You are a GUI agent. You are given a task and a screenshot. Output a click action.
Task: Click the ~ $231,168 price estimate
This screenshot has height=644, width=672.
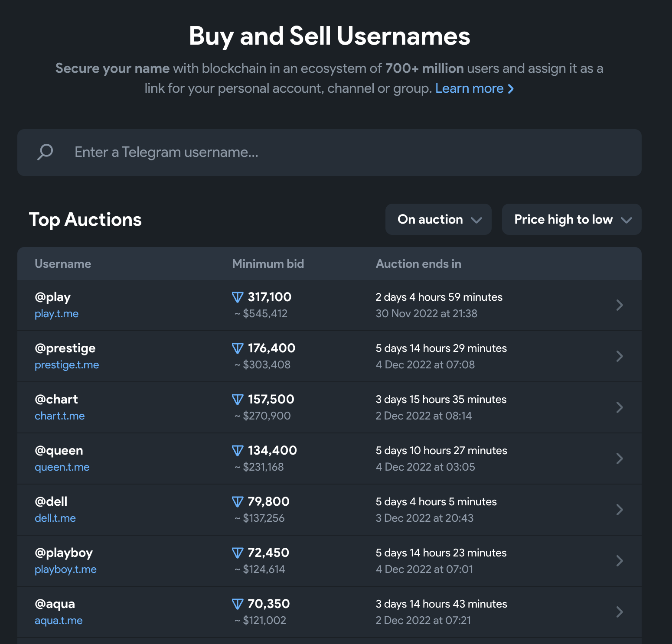pyautogui.click(x=259, y=467)
